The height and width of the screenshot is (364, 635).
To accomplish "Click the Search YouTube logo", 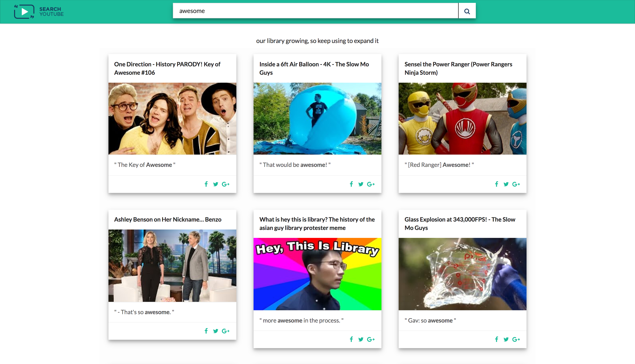I will pos(39,11).
